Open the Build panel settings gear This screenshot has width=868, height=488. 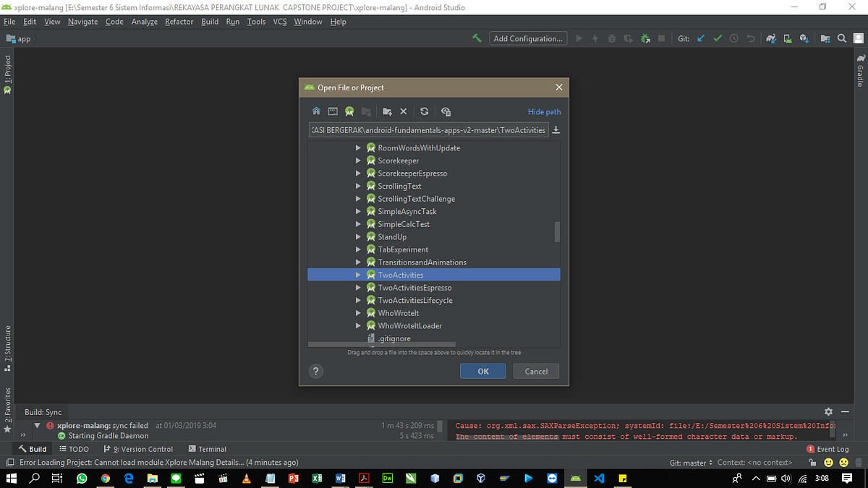click(x=828, y=411)
